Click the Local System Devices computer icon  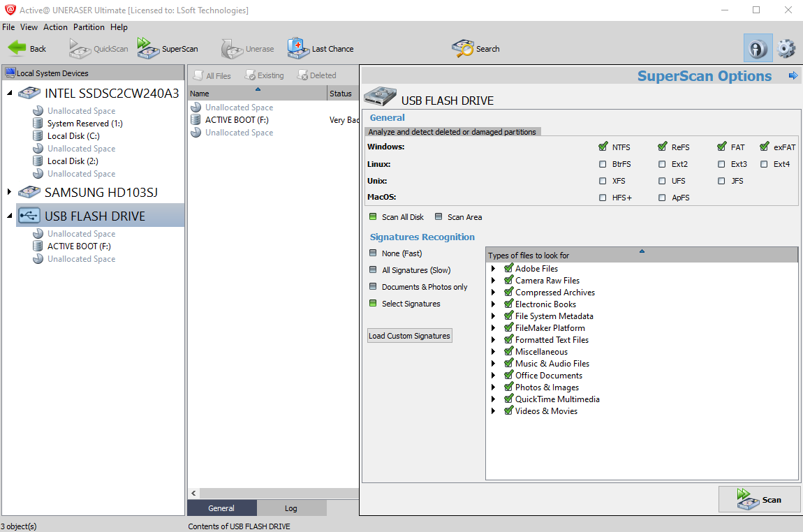(10, 73)
